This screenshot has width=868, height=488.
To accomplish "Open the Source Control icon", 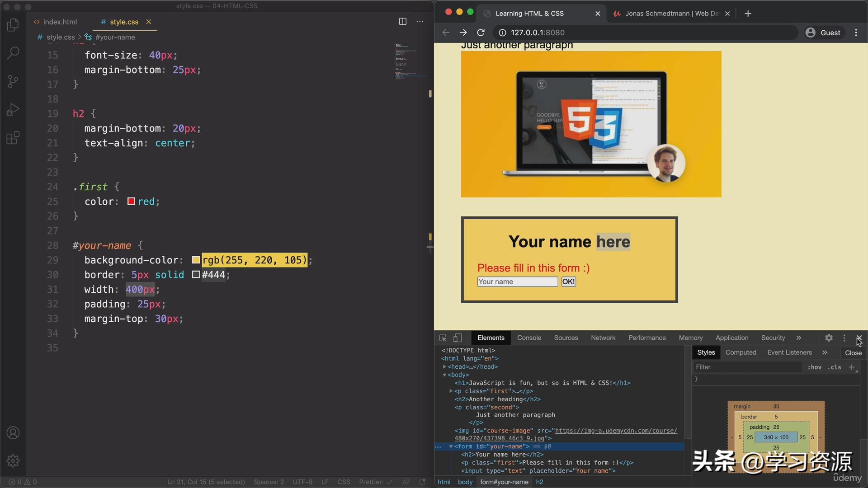I will click(13, 81).
